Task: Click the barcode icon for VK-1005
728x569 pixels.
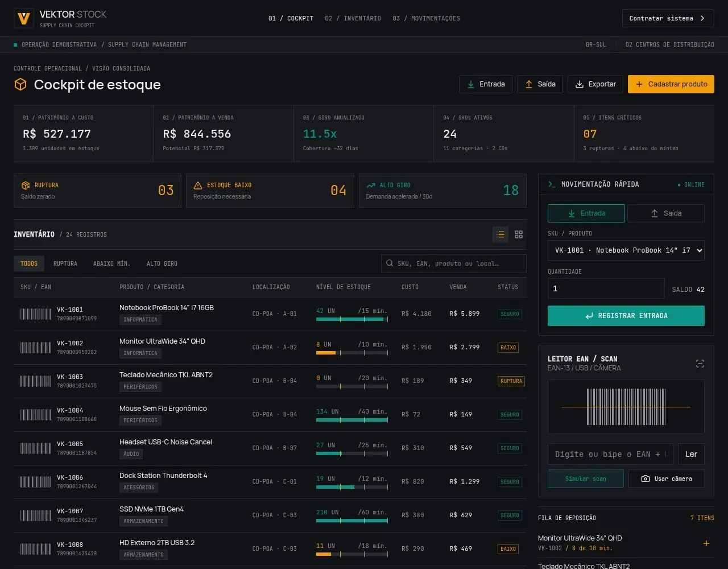Action: point(36,448)
